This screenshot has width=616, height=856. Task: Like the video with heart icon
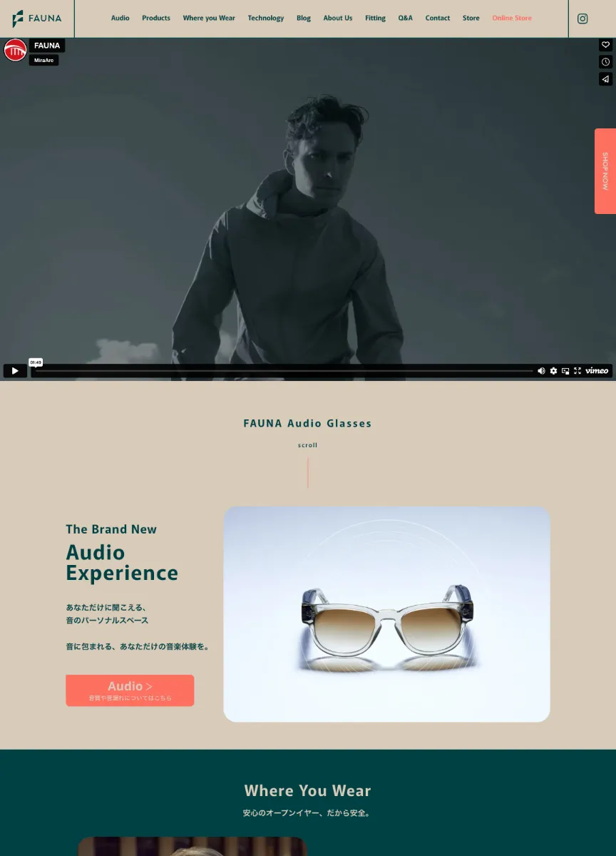click(605, 45)
